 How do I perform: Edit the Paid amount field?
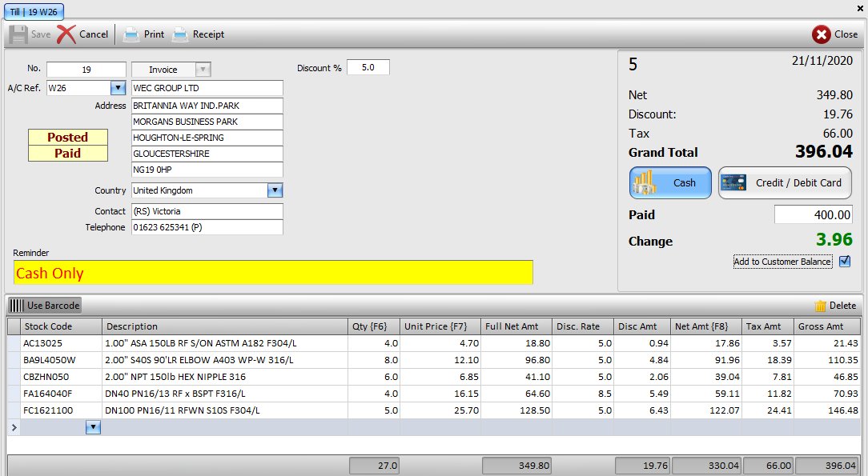pos(814,215)
